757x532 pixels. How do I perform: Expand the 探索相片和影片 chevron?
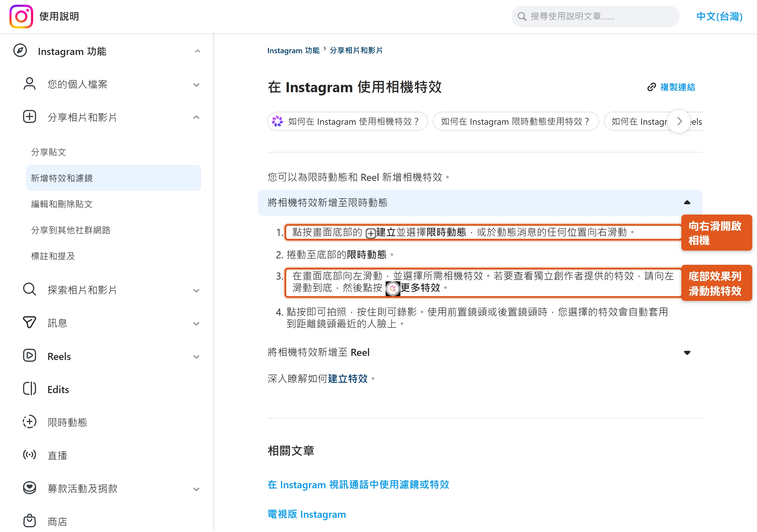(x=197, y=291)
